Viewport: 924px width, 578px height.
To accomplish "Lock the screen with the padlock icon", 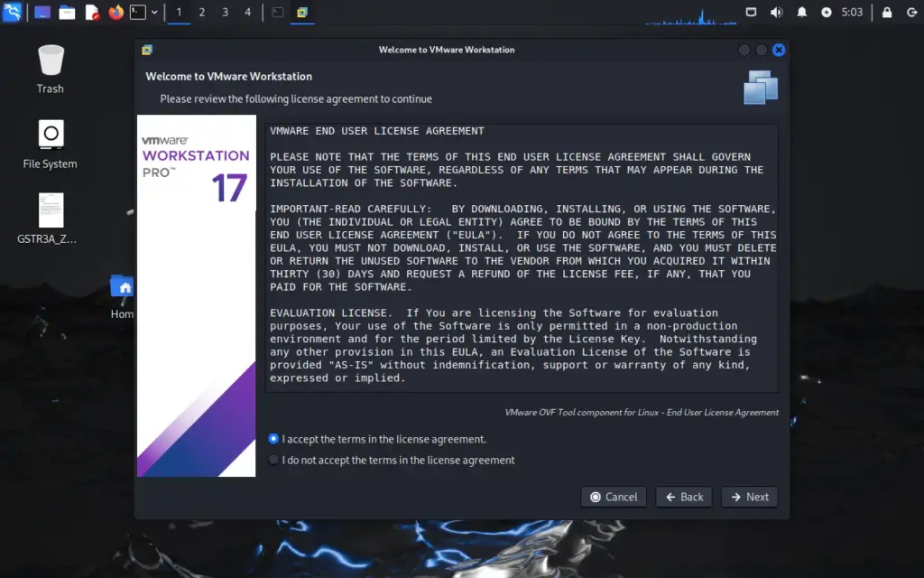I will coord(887,13).
